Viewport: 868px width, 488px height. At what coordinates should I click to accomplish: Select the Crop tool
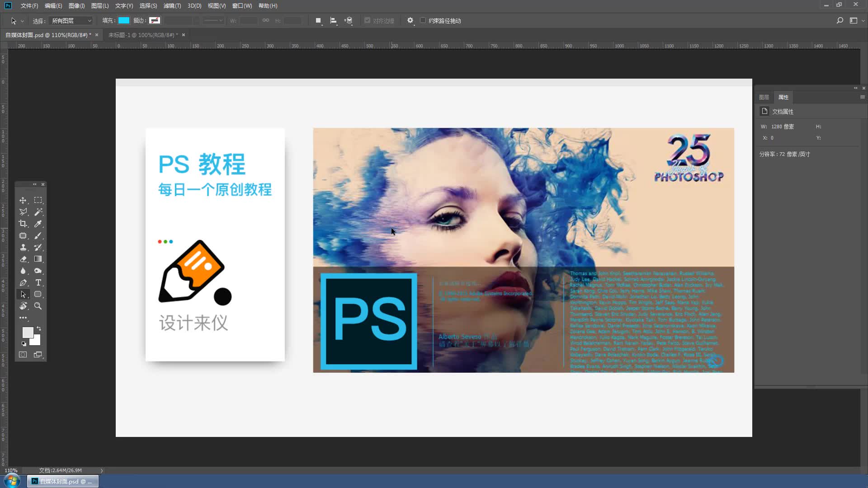(23, 224)
